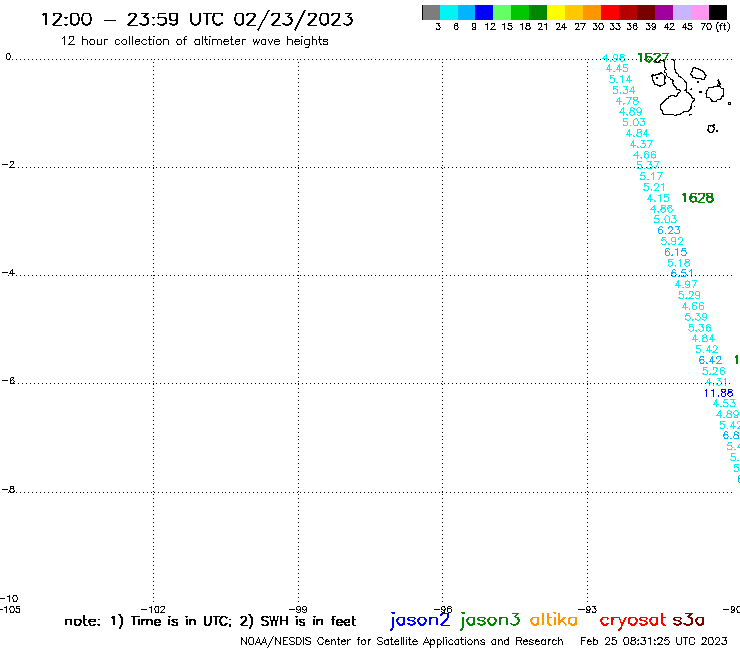Click the -93 longitude axis label
Viewport: 740px width, 650px height.
point(588,609)
